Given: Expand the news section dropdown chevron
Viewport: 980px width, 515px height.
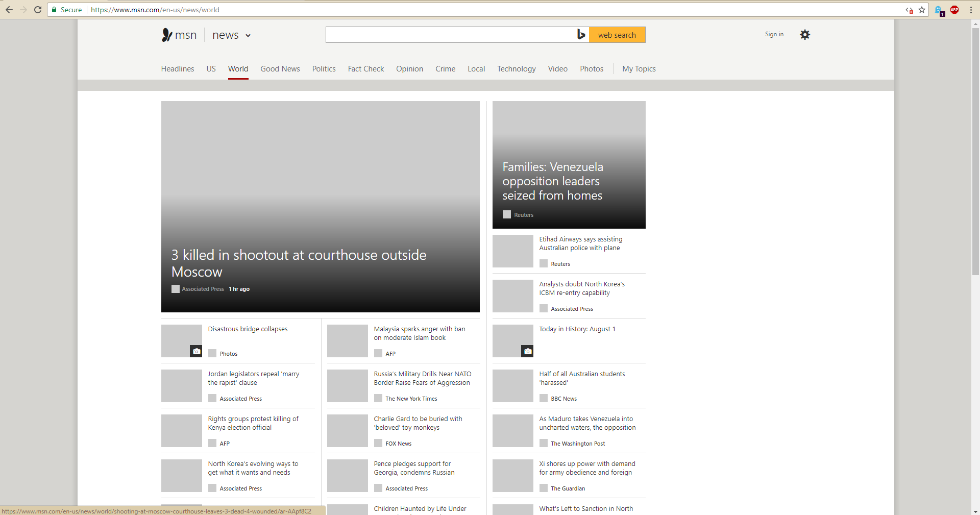Looking at the screenshot, I should click(x=248, y=35).
